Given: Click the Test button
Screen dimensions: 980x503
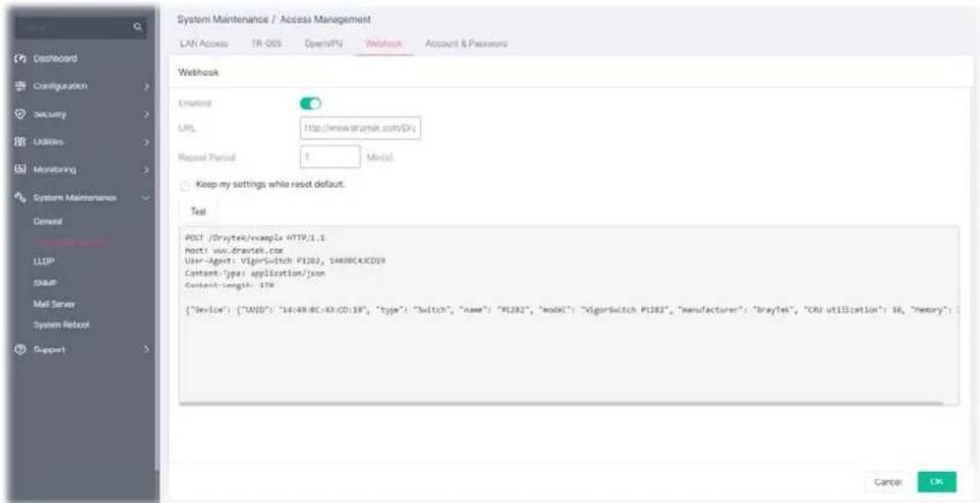Looking at the screenshot, I should (198, 212).
